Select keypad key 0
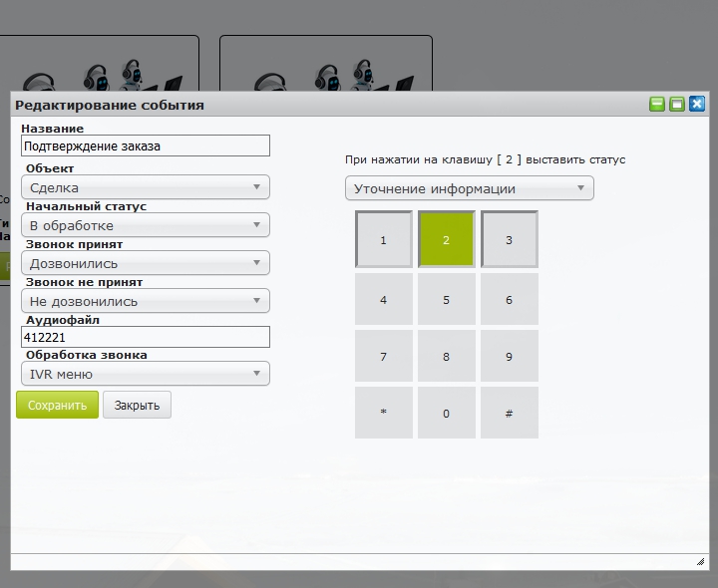This screenshot has height=588, width=718. tap(447, 413)
